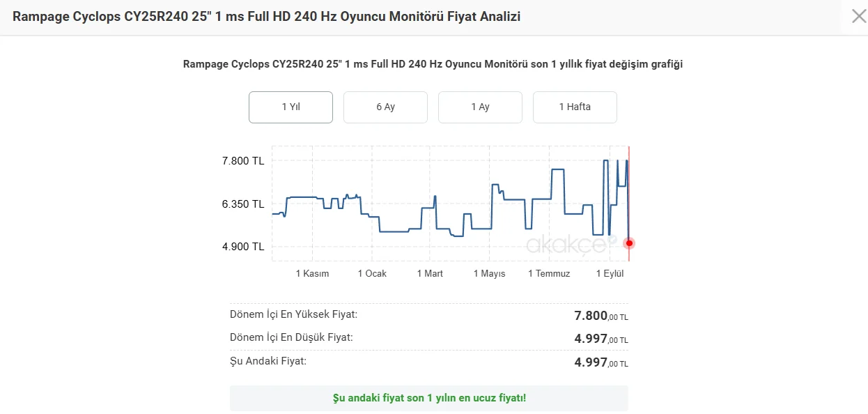868x414 pixels.
Task: Click the 1 Kasım axis label
Action: pos(312,273)
